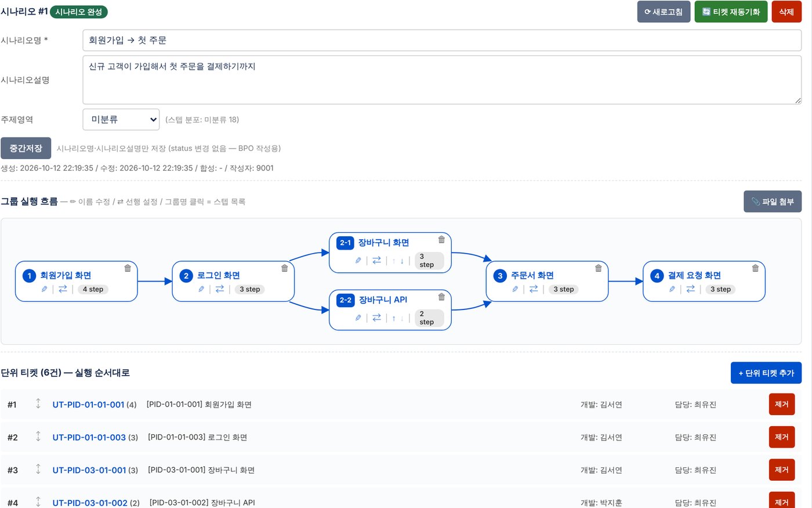
Task: Click the 결제 요청 화면 group name
Action: click(694, 275)
